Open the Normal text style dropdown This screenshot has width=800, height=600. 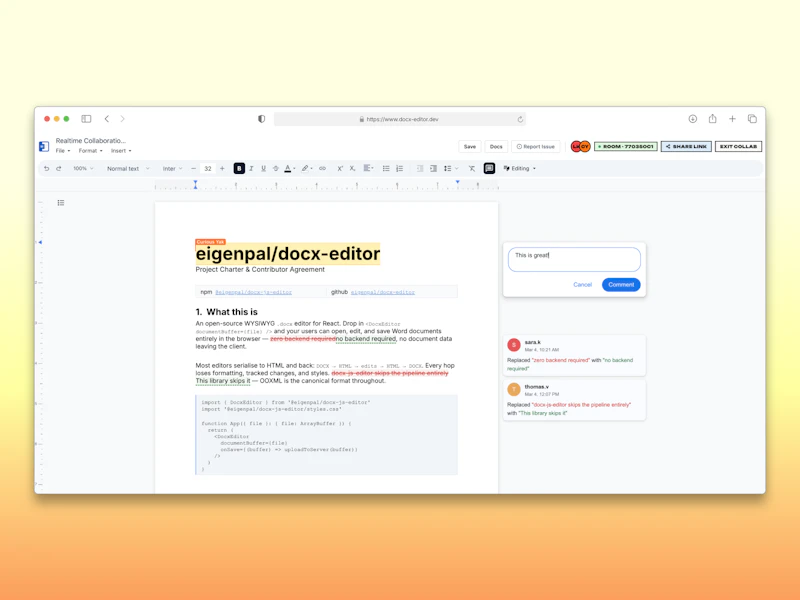click(128, 168)
